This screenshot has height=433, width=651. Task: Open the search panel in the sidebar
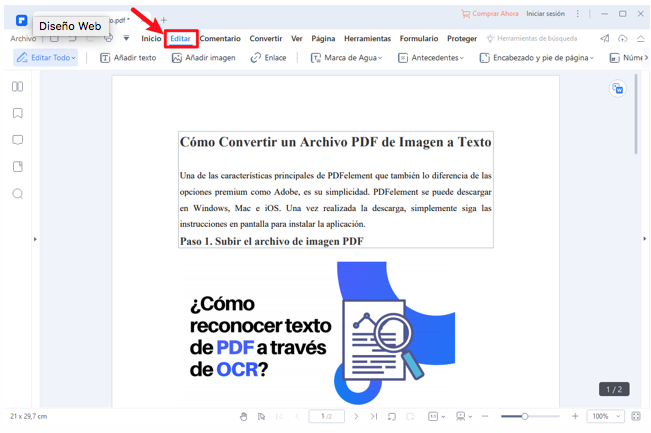point(17,194)
